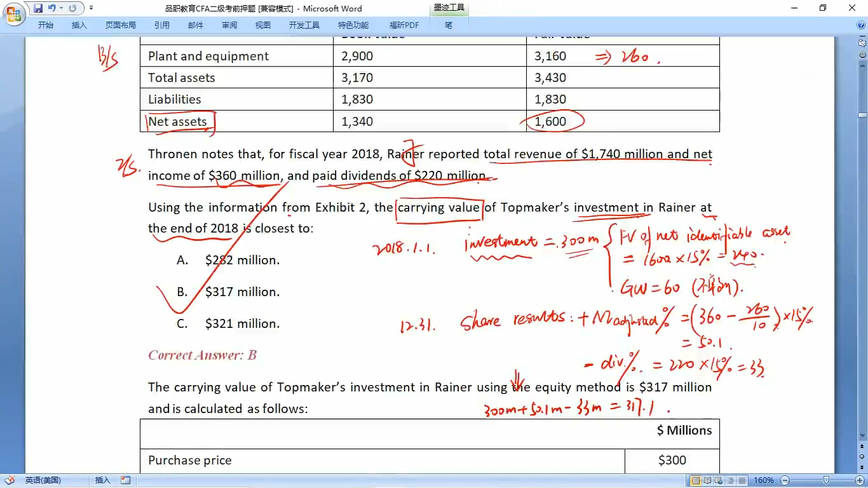868x488 pixels.
Task: Click the vertical scrollbar thumb
Action: (862, 115)
